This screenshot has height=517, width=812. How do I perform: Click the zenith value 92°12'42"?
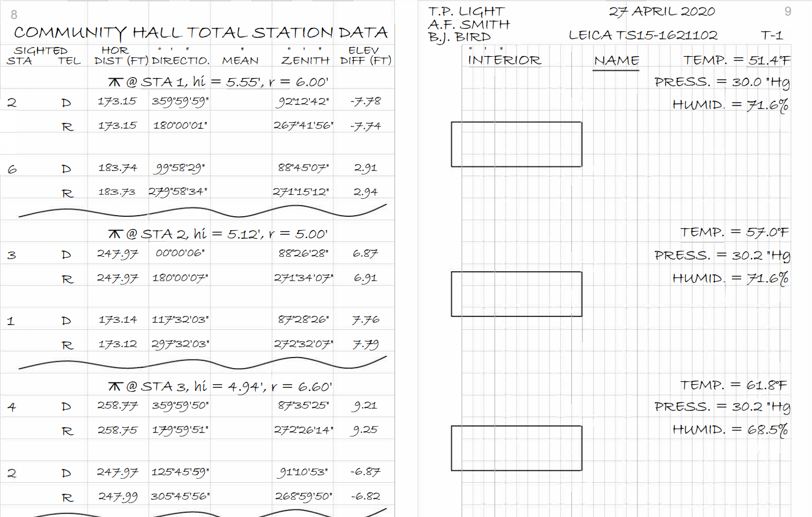coord(303,101)
